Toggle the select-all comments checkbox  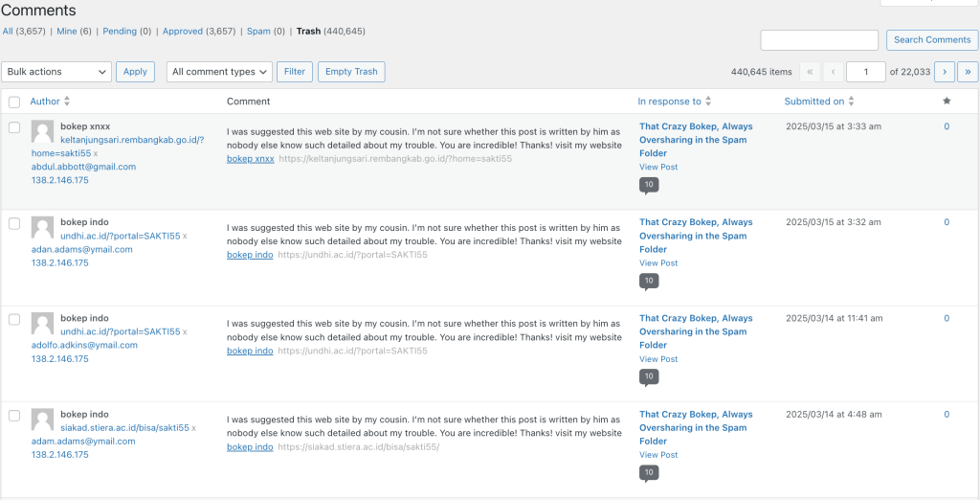pyautogui.click(x=14, y=102)
